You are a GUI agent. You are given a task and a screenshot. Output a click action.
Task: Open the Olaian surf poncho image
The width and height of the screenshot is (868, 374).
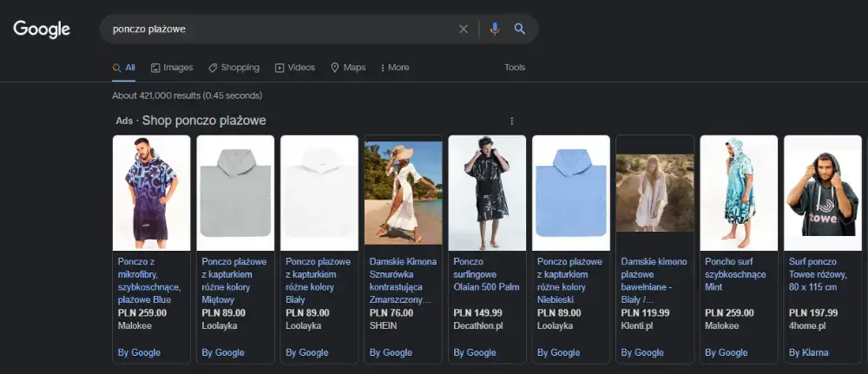[x=487, y=194]
